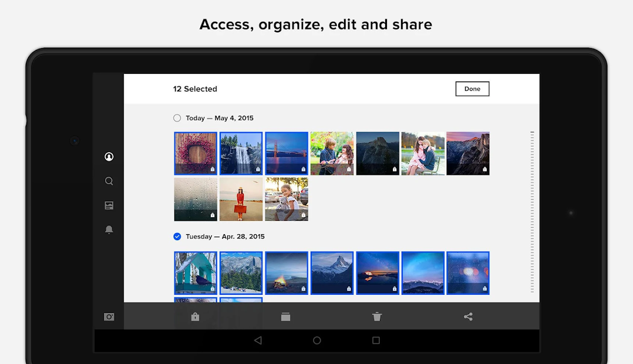
Task: Tap Done to finish selecting
Action: point(472,89)
